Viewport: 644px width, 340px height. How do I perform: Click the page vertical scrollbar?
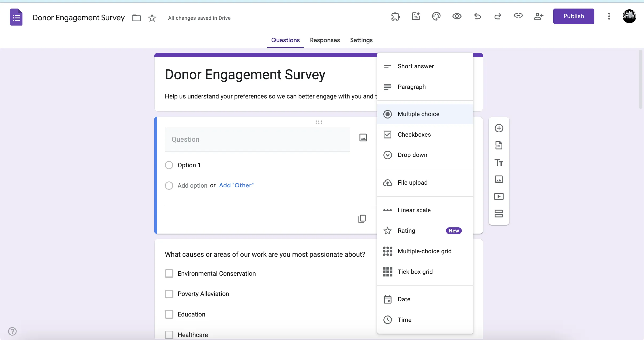coord(641,80)
